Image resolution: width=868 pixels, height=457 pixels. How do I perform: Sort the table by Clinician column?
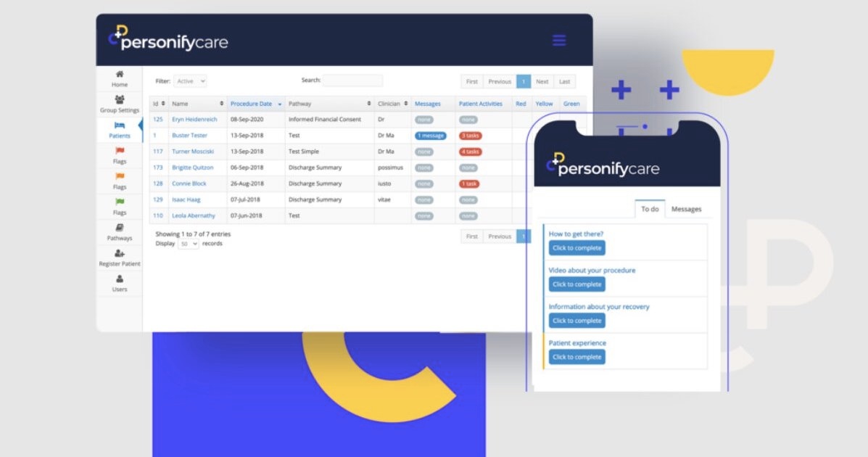392,104
